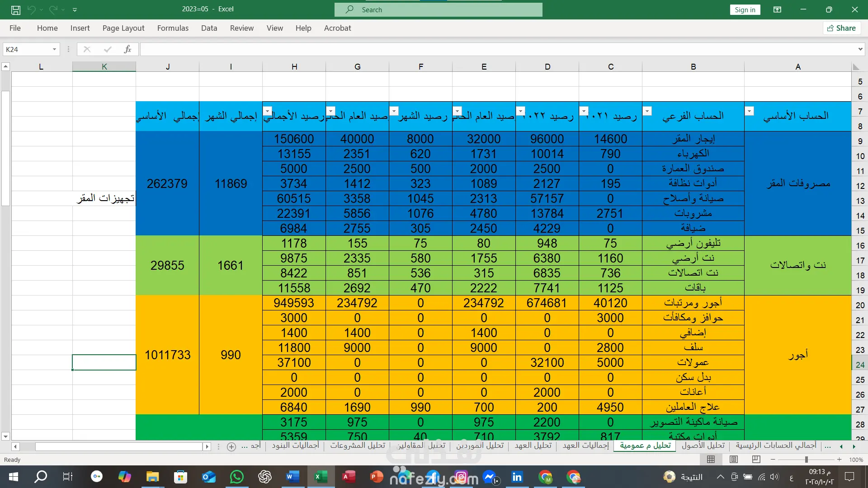Click the Sign in button
Image resolution: width=868 pixels, height=488 pixels.
tap(745, 9)
